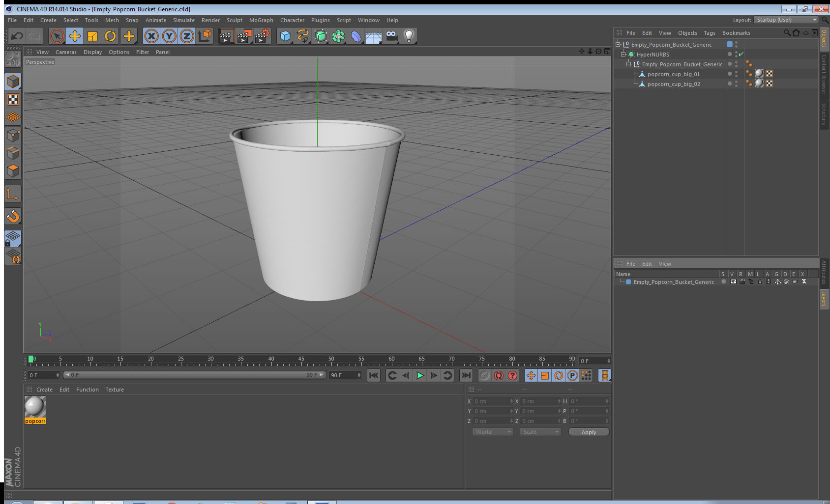Activate the Scale tool
Screen dimensions: 830x504
pyautogui.click(x=92, y=36)
